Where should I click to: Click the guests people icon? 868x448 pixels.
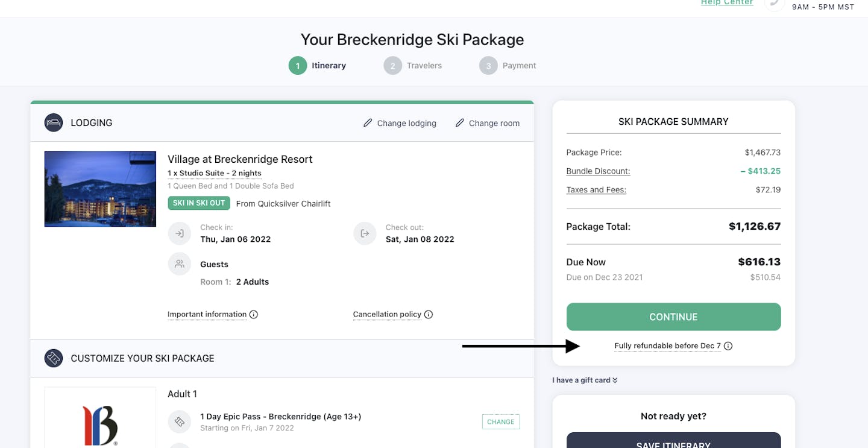pos(179,264)
